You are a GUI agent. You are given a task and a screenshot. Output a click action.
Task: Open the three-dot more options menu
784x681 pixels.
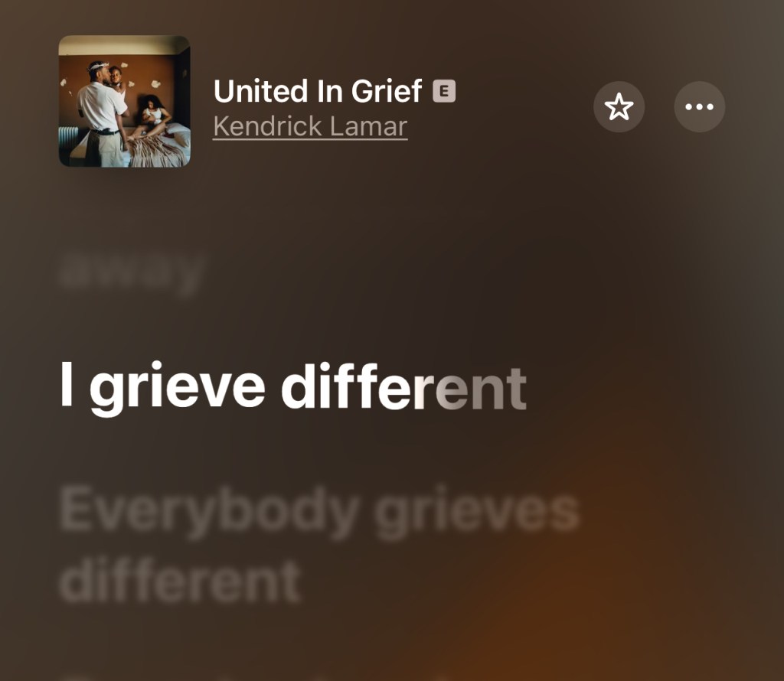coord(700,107)
